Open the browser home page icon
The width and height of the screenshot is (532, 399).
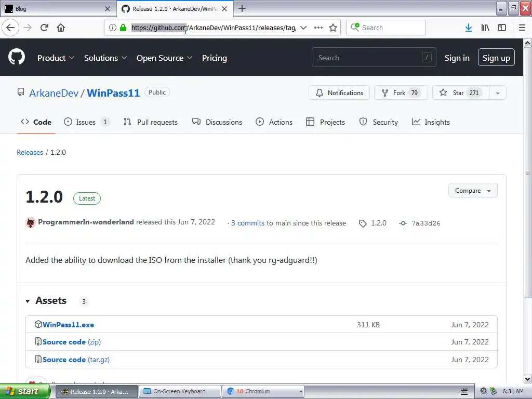point(61,28)
